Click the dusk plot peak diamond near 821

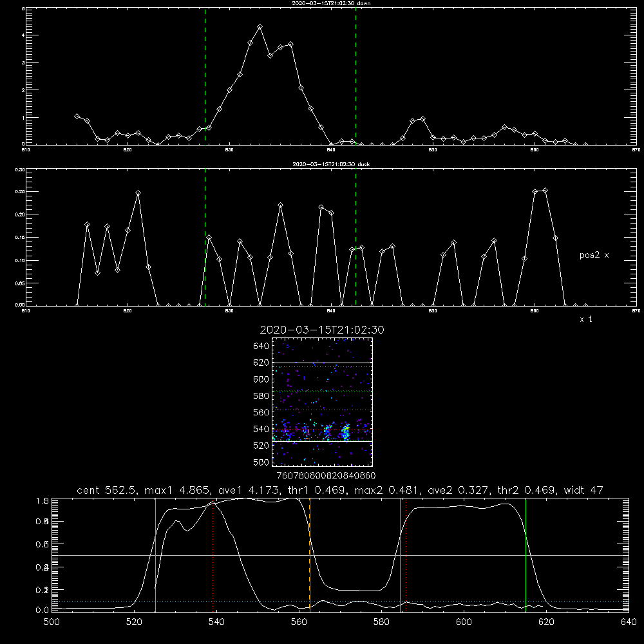tap(138, 193)
